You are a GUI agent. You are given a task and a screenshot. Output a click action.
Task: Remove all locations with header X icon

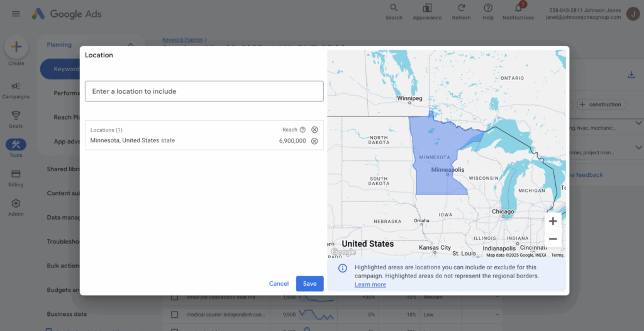pos(314,130)
